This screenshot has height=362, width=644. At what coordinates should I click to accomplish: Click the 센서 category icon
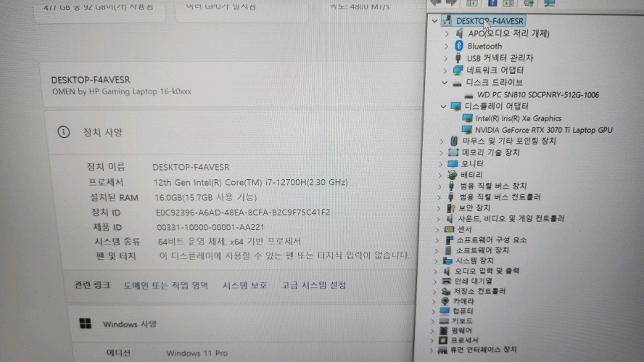[450, 229]
